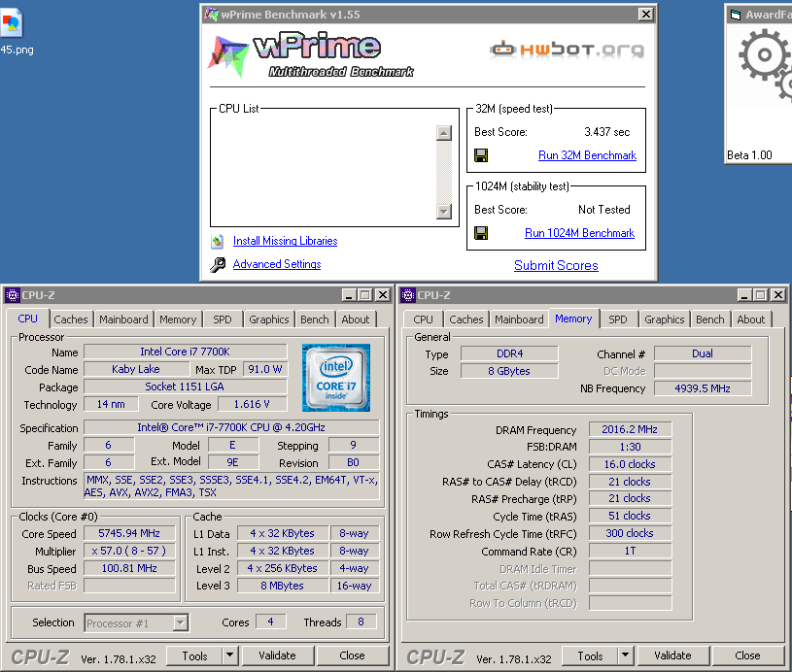This screenshot has width=792, height=672.
Task: Click the Intel Core i7 inside badge
Action: pos(336,378)
